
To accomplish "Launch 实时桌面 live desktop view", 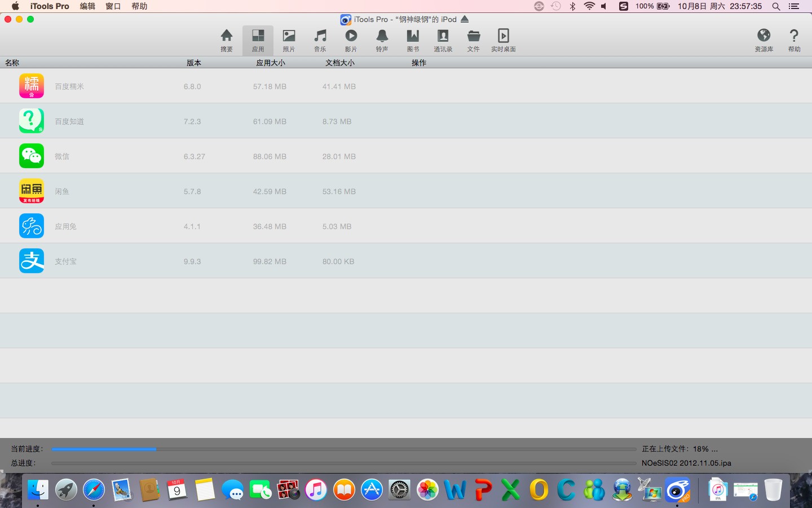I will [503, 40].
